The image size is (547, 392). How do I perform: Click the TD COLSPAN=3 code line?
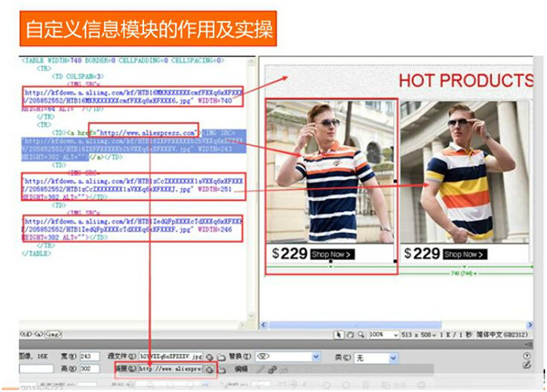point(78,76)
